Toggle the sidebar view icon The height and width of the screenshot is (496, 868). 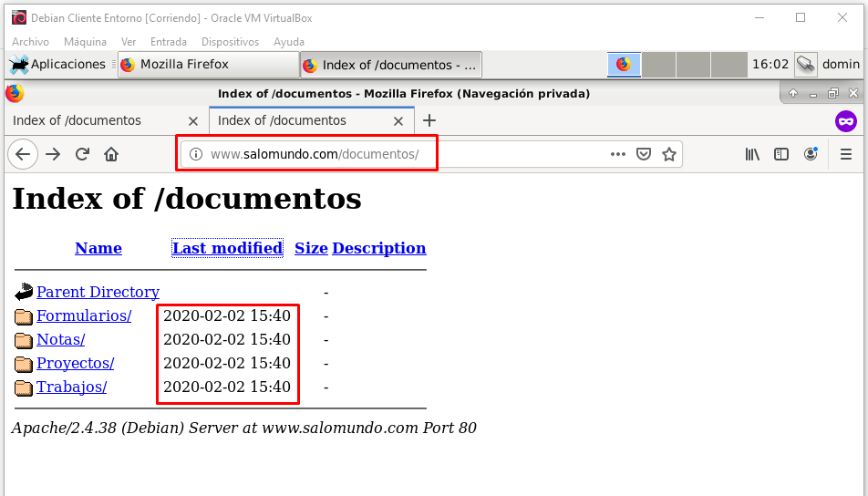[x=781, y=154]
